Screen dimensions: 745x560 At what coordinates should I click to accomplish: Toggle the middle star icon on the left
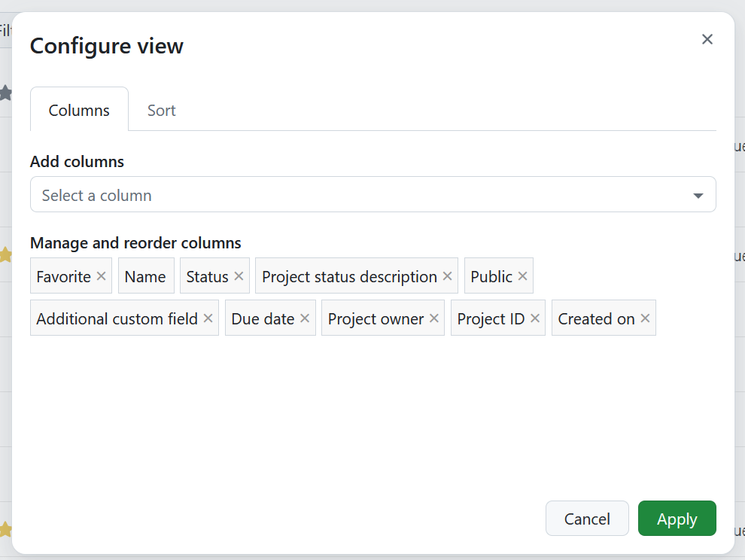[x=6, y=254]
